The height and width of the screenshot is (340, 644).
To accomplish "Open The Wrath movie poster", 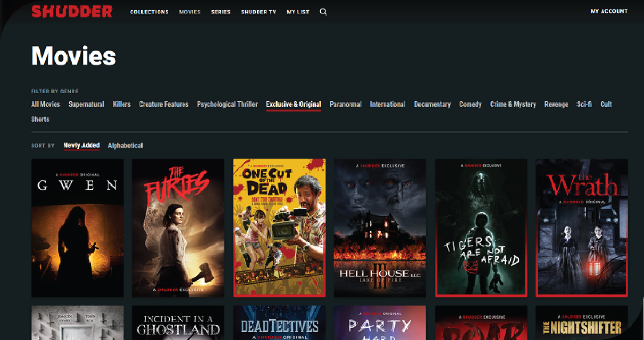I will [x=581, y=228].
